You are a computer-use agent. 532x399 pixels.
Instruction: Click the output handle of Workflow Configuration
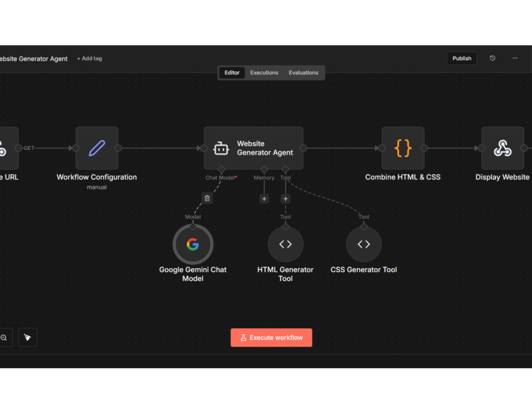pos(118,148)
